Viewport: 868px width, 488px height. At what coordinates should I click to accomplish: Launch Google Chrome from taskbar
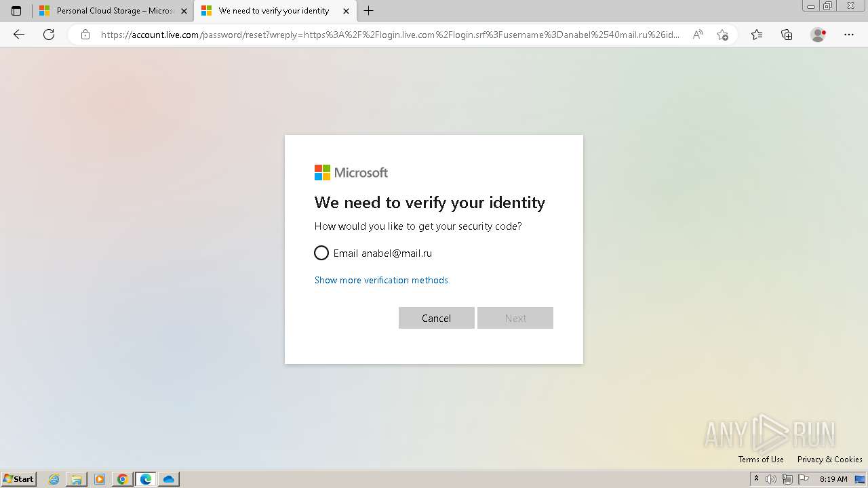pyautogui.click(x=123, y=479)
